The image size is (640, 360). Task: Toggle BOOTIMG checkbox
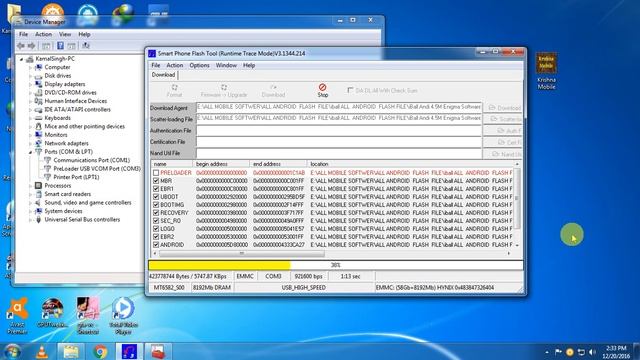coord(156,204)
